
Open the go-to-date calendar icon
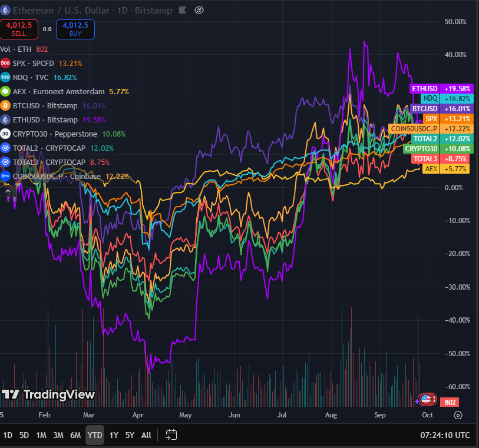tap(171, 435)
